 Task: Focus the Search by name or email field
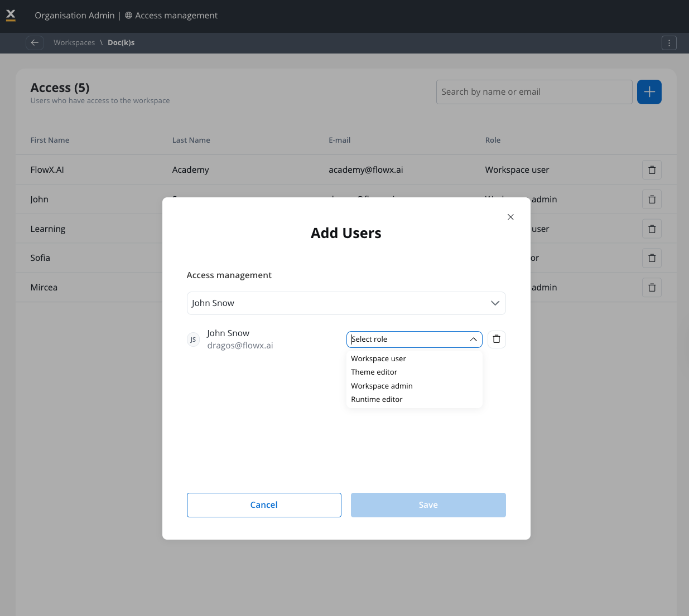pyautogui.click(x=534, y=92)
